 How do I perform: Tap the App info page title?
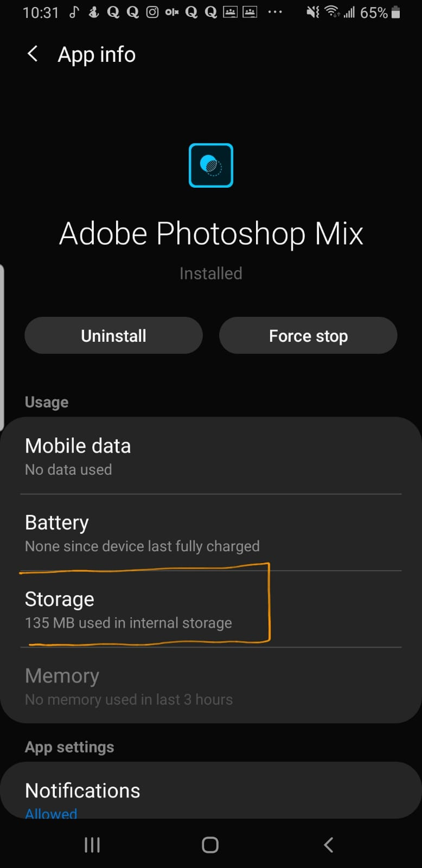[x=97, y=55]
